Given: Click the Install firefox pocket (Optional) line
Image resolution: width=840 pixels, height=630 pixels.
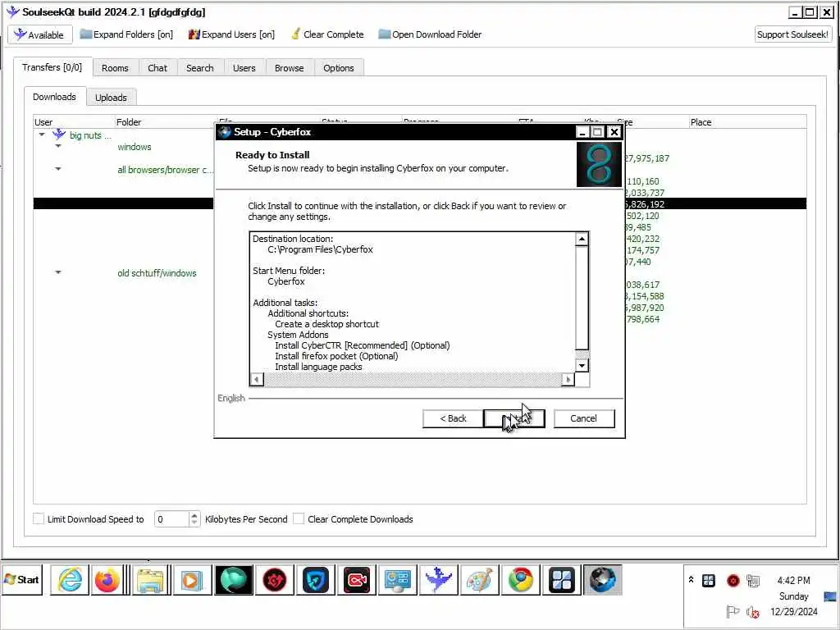Looking at the screenshot, I should [336, 356].
